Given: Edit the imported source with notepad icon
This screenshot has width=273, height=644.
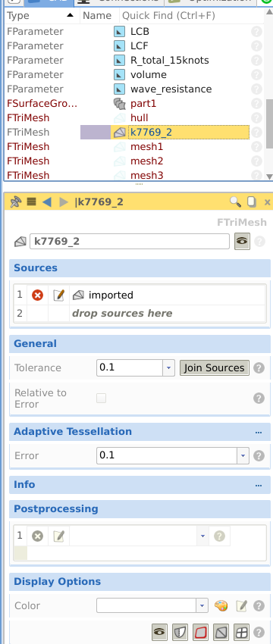Looking at the screenshot, I should coord(59,295).
